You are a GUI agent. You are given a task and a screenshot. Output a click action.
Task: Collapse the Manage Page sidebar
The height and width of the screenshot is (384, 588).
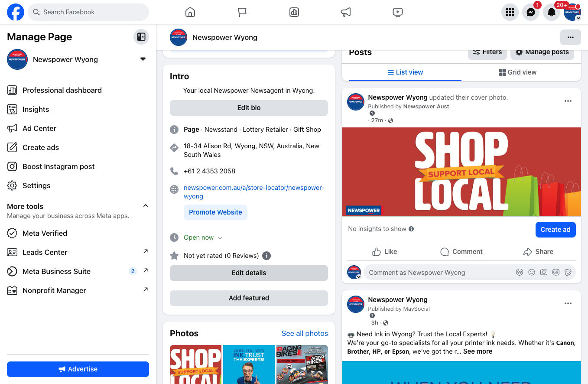(x=141, y=37)
